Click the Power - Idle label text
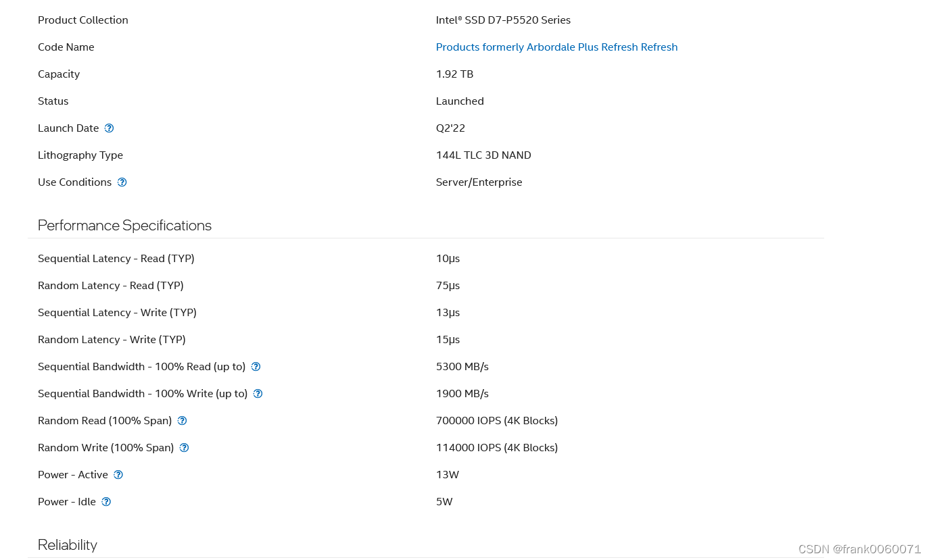 coord(67,502)
